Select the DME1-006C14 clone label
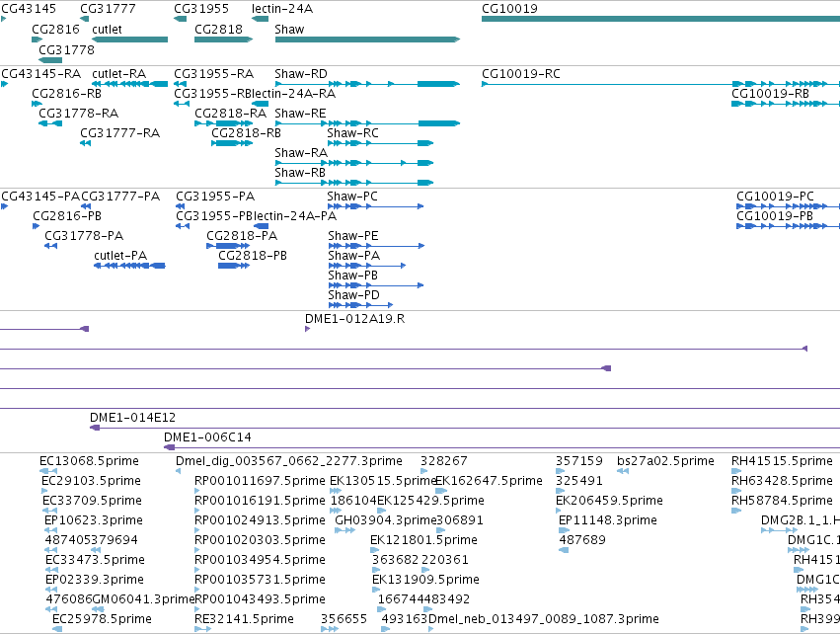Screen dimensions: 840x634 [208, 437]
